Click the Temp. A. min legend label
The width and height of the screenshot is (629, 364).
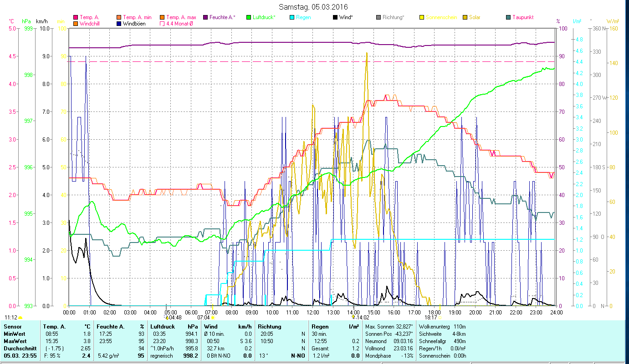pos(137,18)
